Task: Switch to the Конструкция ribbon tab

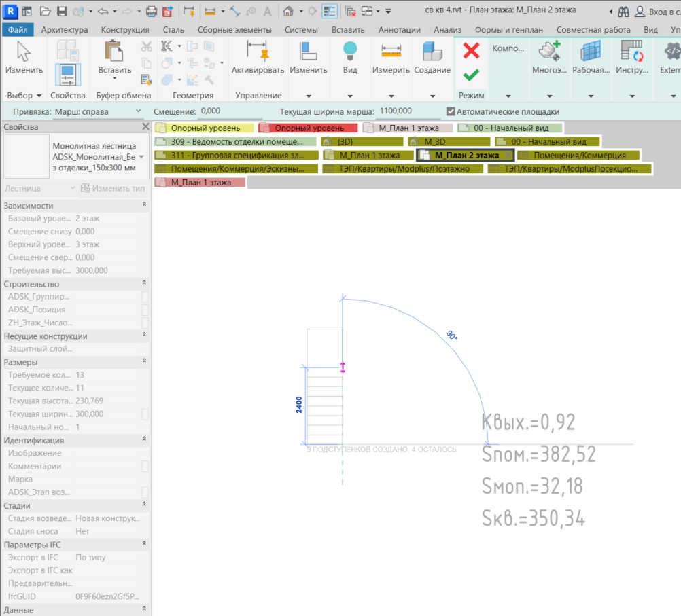Action: [125, 29]
